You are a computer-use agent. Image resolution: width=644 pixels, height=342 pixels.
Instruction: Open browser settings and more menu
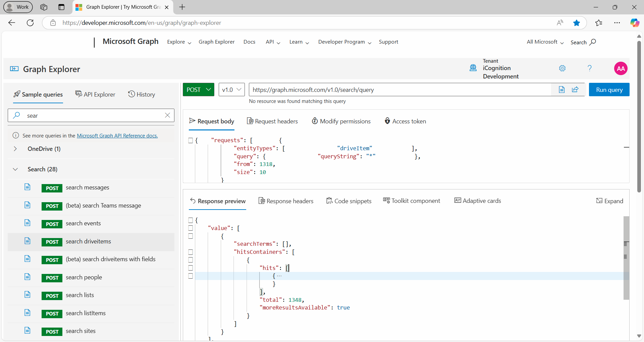pos(617,23)
